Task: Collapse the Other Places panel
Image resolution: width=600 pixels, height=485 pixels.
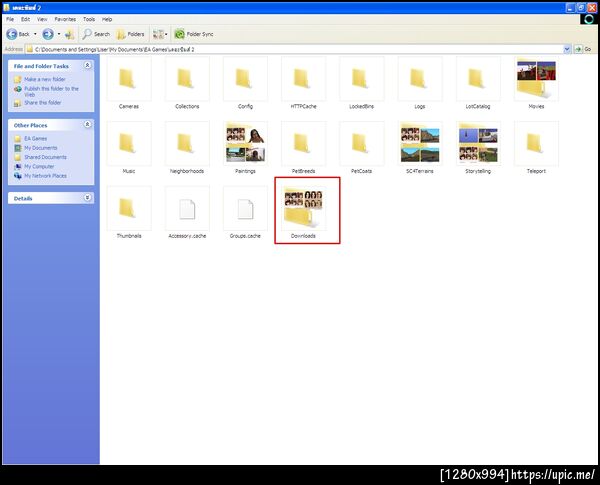Action: (87, 124)
